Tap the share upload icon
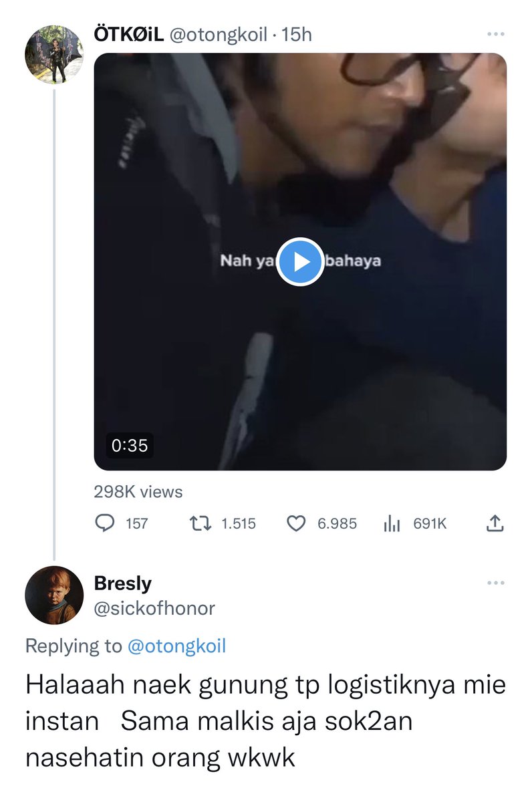 pyautogui.click(x=494, y=523)
